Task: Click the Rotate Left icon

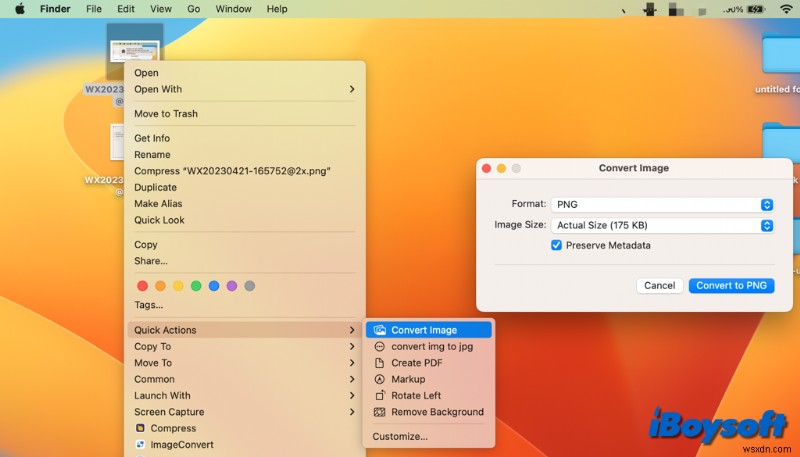Action: 380,395
